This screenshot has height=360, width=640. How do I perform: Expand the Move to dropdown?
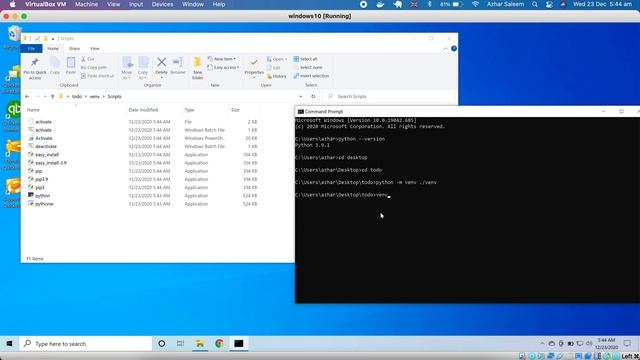tap(127, 78)
